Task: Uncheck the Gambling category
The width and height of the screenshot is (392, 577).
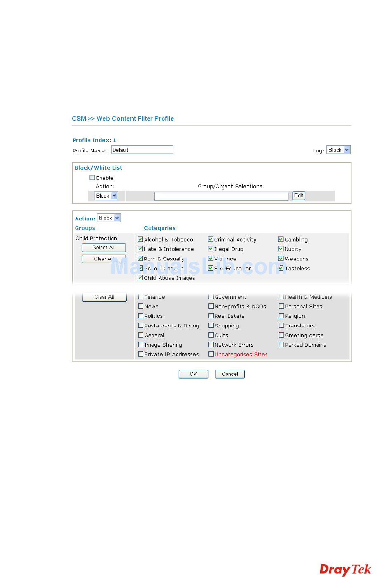Action: [281, 239]
